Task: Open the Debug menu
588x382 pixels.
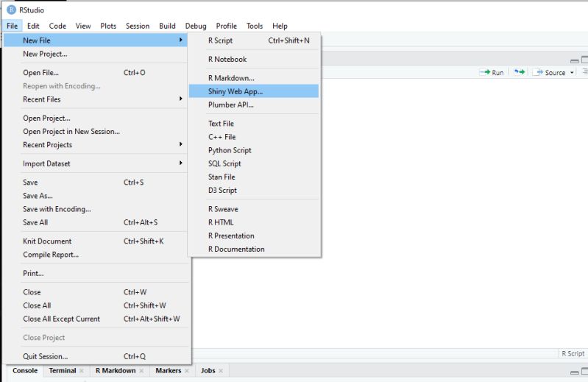Action: pos(195,26)
